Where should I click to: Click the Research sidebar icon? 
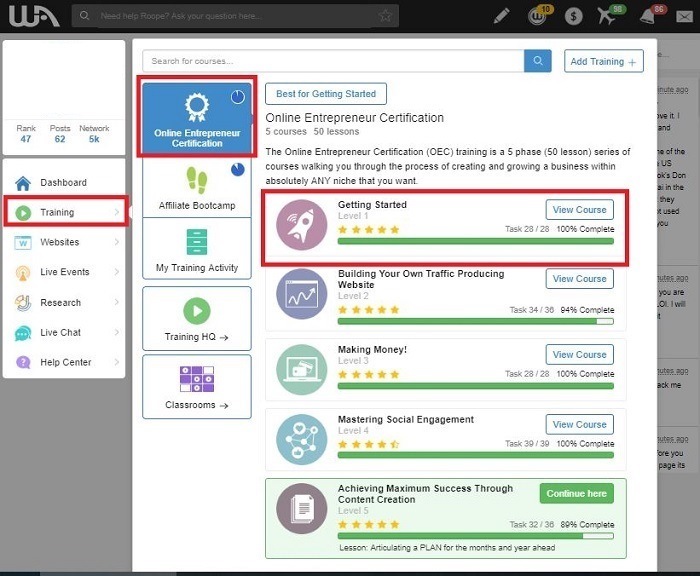(23, 303)
